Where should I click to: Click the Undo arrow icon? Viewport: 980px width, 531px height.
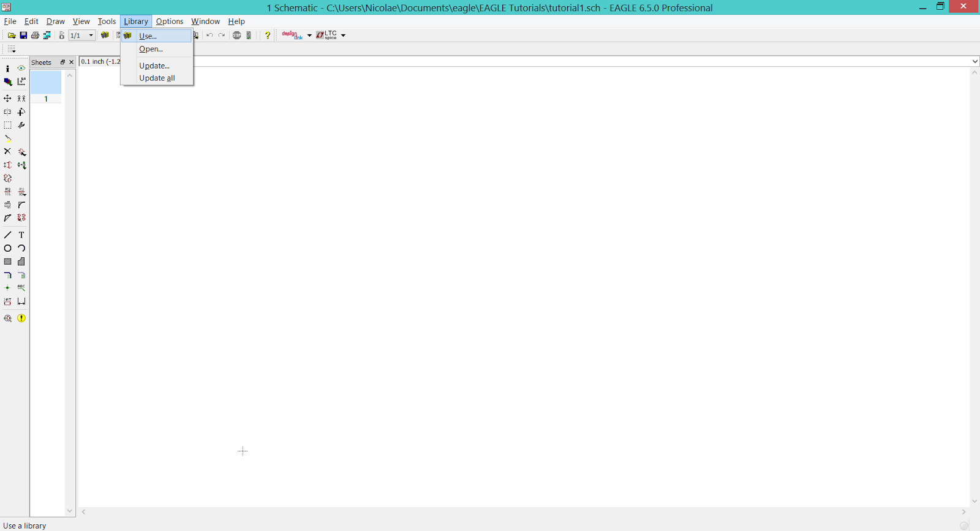tap(209, 36)
